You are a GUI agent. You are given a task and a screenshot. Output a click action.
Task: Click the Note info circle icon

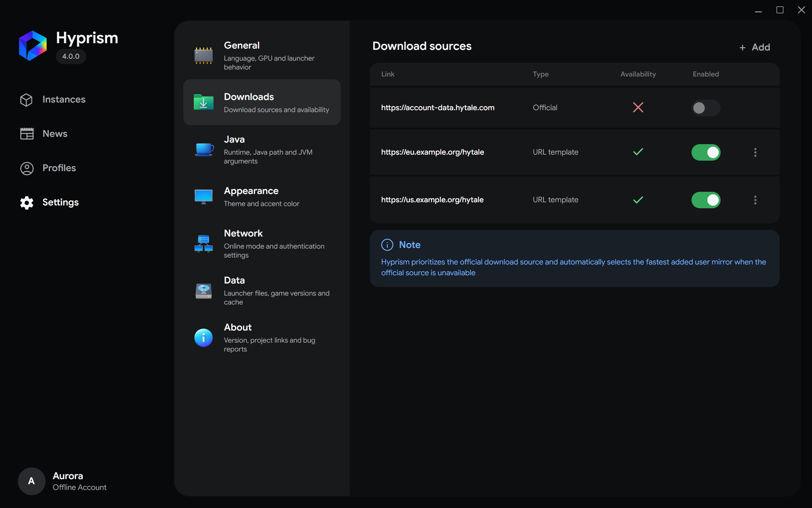tap(387, 245)
